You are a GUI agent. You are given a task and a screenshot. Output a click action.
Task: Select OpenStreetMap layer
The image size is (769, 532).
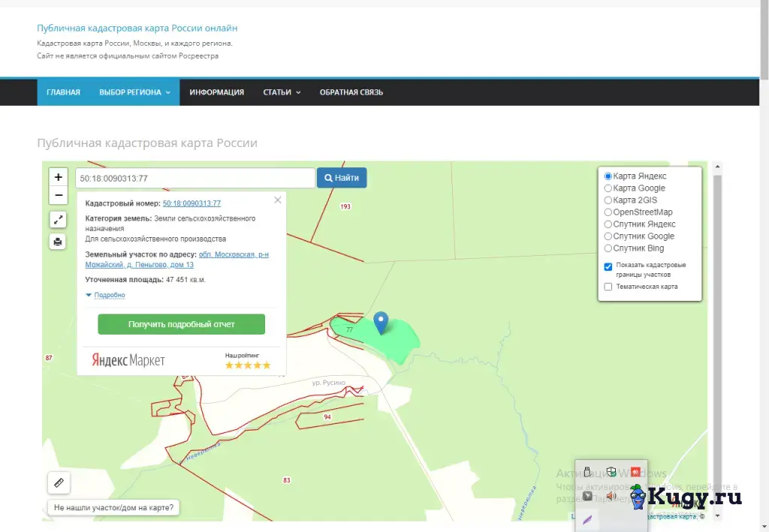608,212
